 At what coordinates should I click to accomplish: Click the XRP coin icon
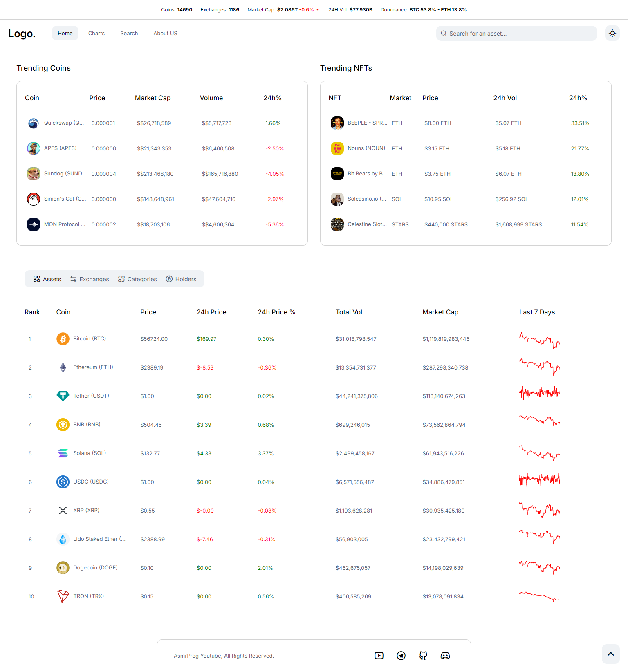63,511
